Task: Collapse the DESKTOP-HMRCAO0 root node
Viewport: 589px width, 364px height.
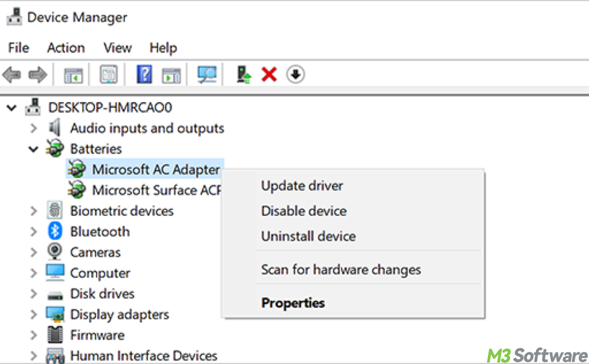Action: pos(12,107)
